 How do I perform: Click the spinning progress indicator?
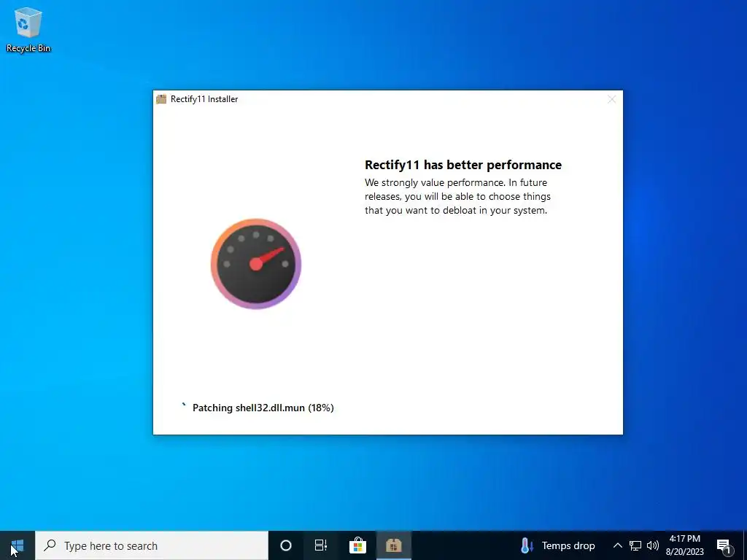[184, 405]
